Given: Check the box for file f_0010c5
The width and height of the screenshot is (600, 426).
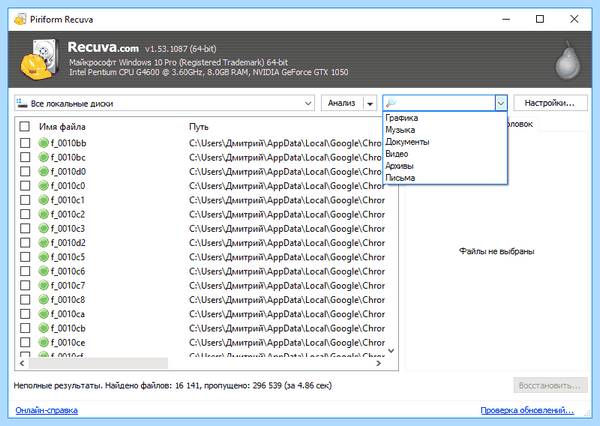Looking at the screenshot, I should (25, 257).
